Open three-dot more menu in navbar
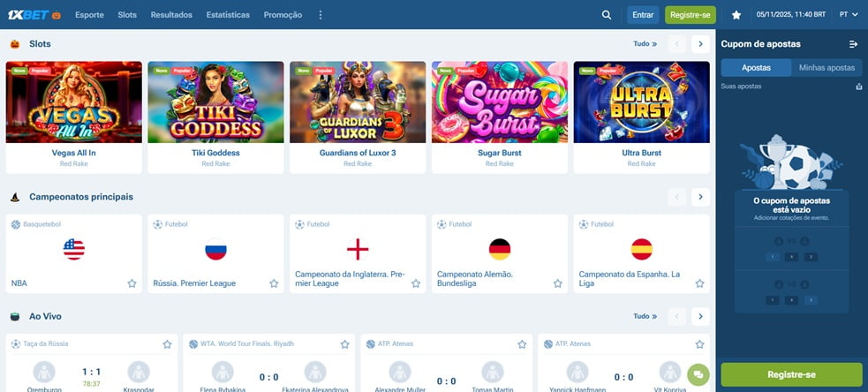868x392 pixels. coord(321,15)
